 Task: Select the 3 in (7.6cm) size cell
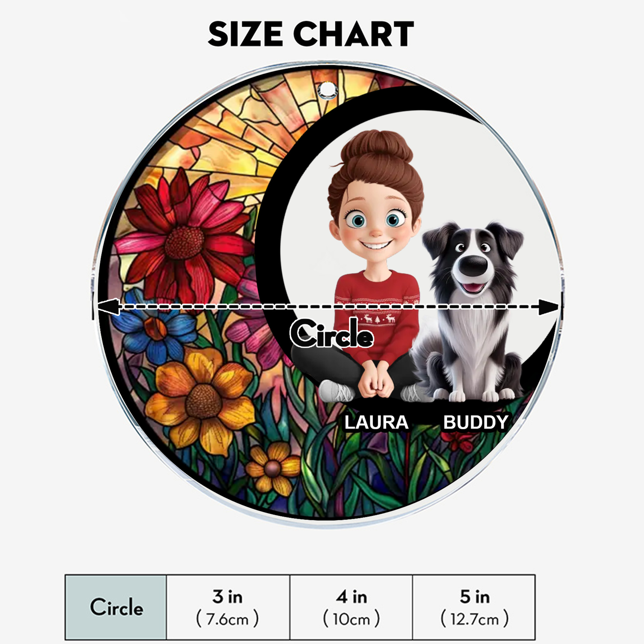click(228, 607)
